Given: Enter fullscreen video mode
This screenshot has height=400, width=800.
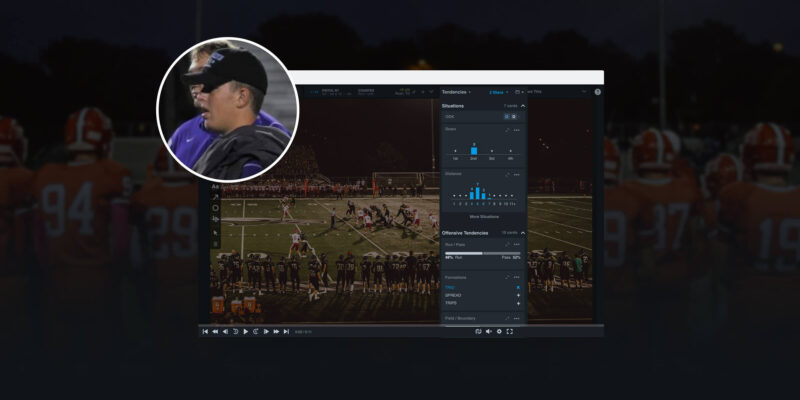Looking at the screenshot, I should (510, 331).
